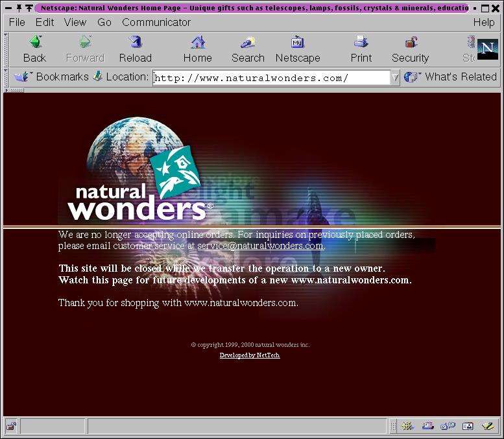Click the copyright 1999, 2000 text

point(250,344)
